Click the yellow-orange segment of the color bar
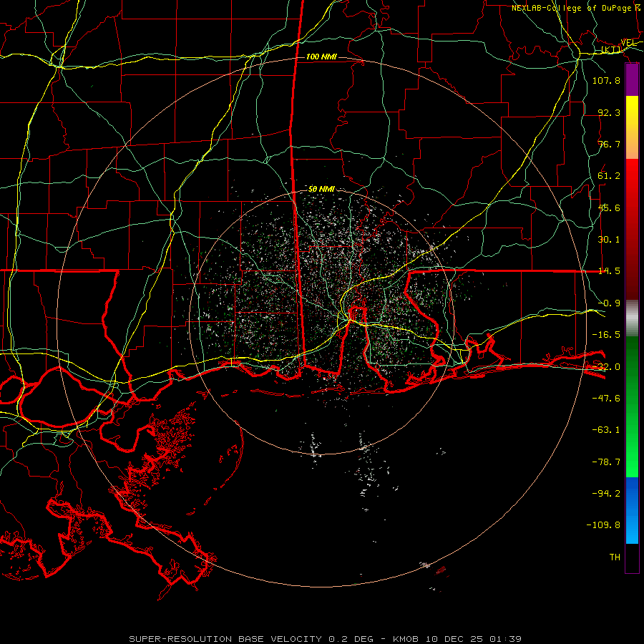Viewport: 644px width, 644px height. point(632,127)
